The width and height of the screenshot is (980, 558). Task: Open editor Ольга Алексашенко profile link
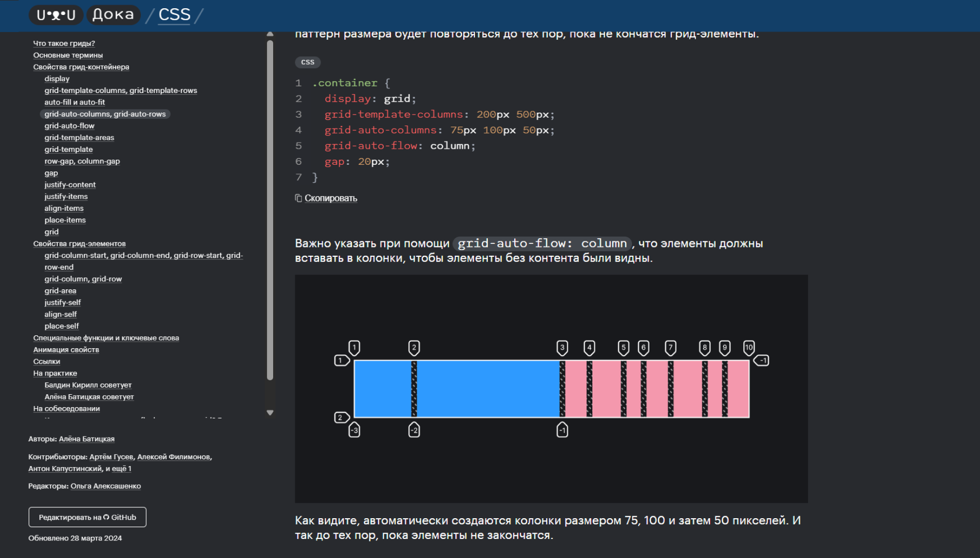105,486
